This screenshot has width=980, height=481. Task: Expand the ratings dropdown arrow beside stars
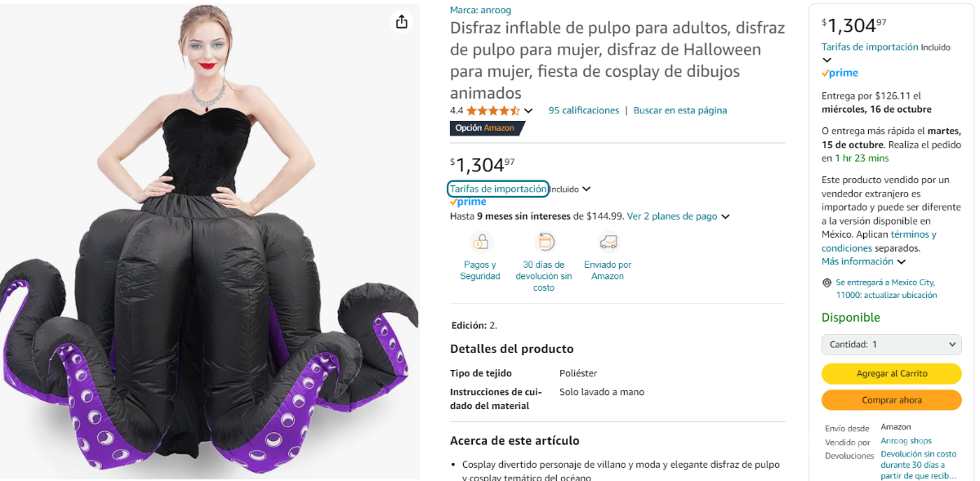pyautogui.click(x=529, y=109)
